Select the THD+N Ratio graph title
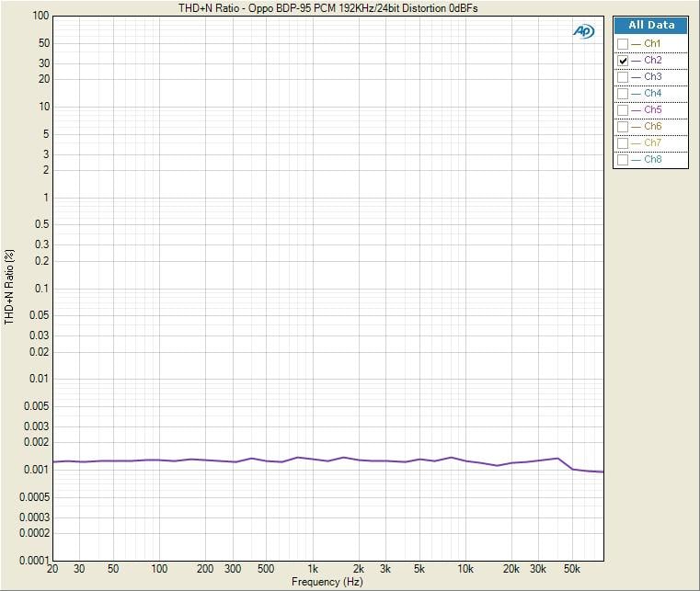The height and width of the screenshot is (591, 700). (327, 7)
